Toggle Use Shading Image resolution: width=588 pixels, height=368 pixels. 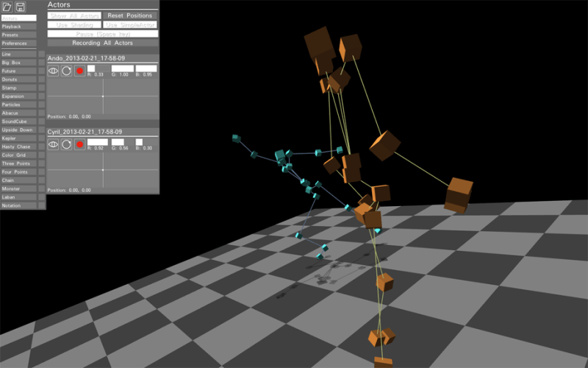tap(74, 25)
